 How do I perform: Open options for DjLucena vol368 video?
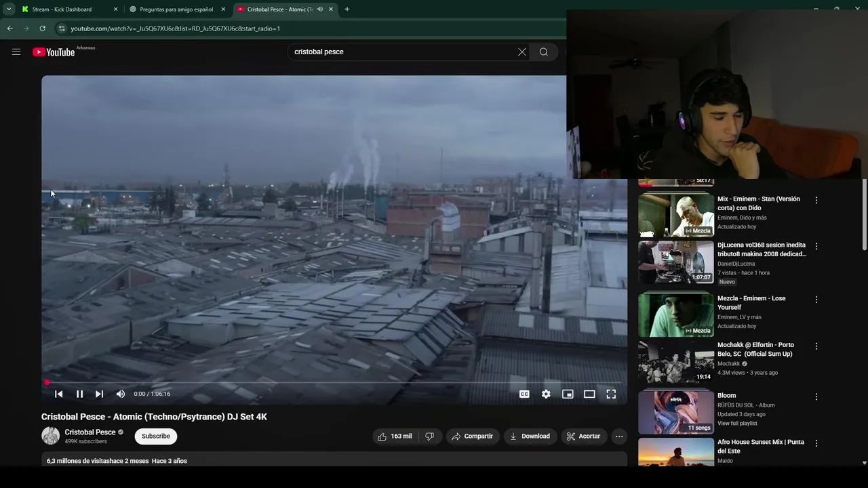point(816,246)
